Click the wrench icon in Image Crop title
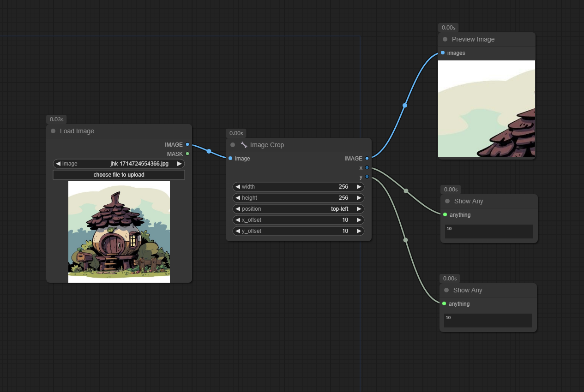The width and height of the screenshot is (584, 392). (244, 145)
